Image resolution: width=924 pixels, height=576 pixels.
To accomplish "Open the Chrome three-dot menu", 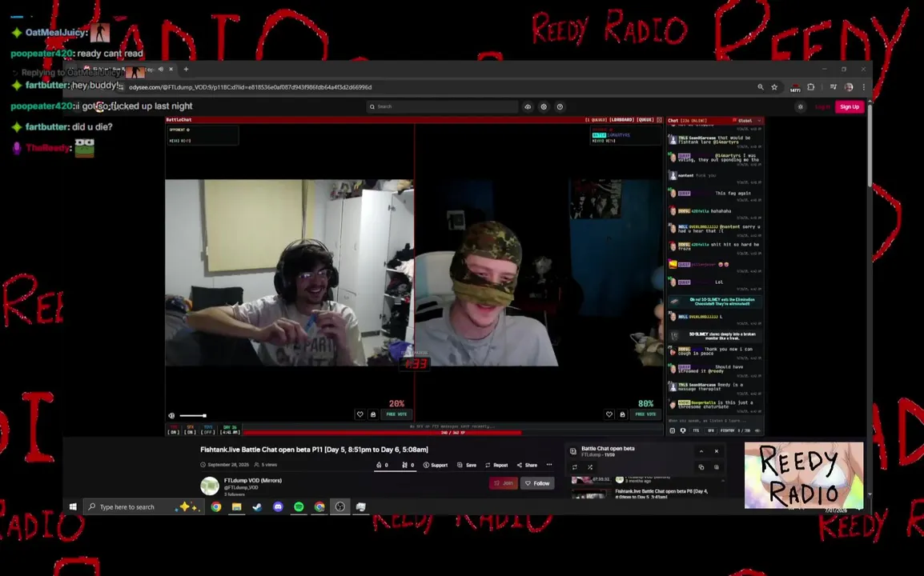I will [864, 87].
